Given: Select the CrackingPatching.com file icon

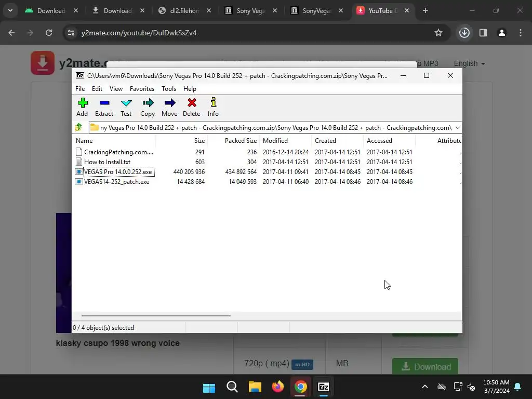Looking at the screenshot, I should tap(79, 152).
